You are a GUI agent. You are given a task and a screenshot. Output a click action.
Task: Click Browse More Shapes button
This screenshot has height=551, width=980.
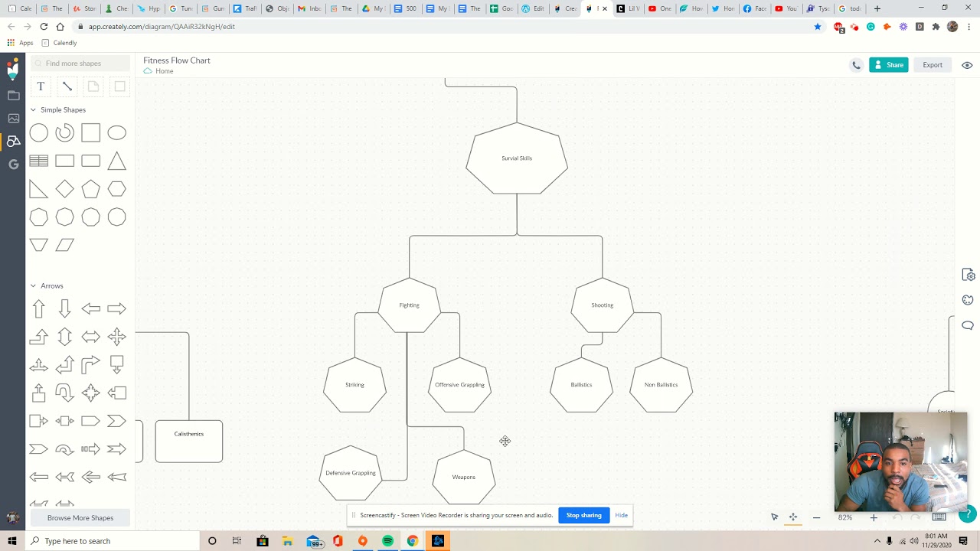point(80,518)
